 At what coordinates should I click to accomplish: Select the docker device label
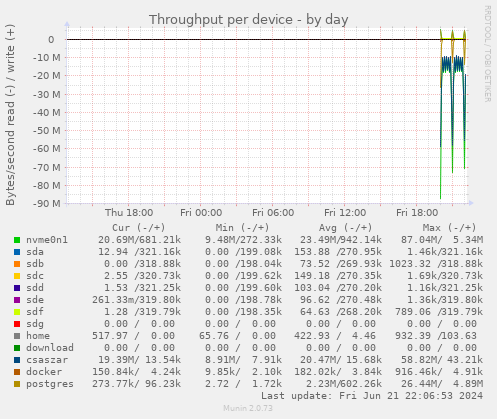[x=44, y=372]
